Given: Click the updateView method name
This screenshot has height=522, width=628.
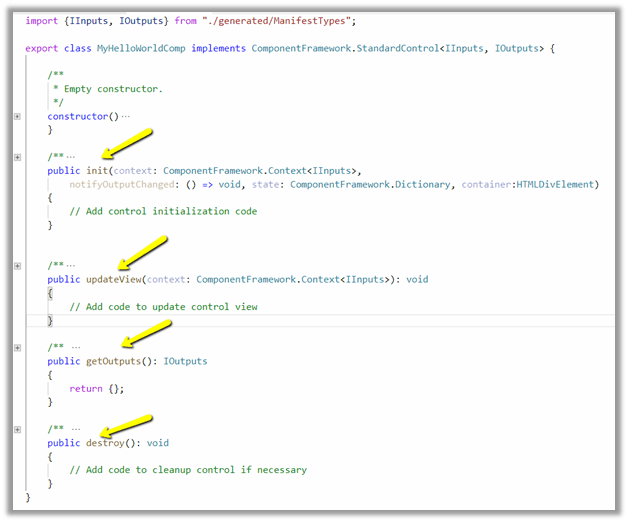Looking at the screenshot, I should [x=114, y=279].
